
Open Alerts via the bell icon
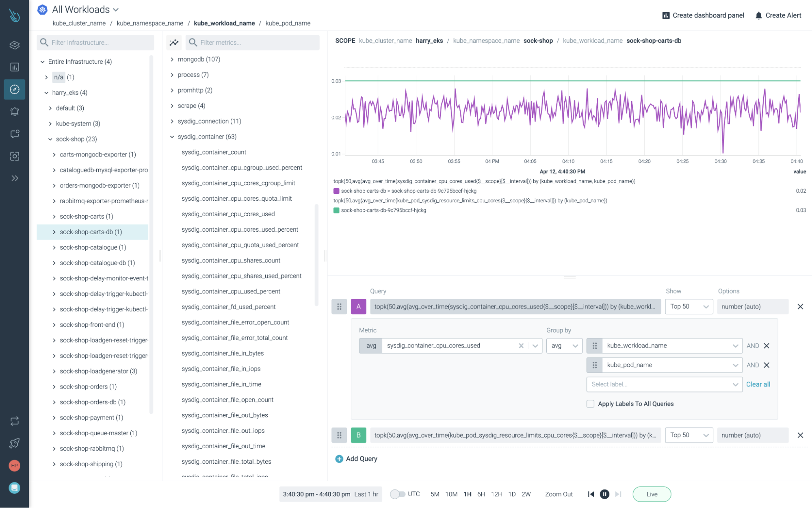14,111
